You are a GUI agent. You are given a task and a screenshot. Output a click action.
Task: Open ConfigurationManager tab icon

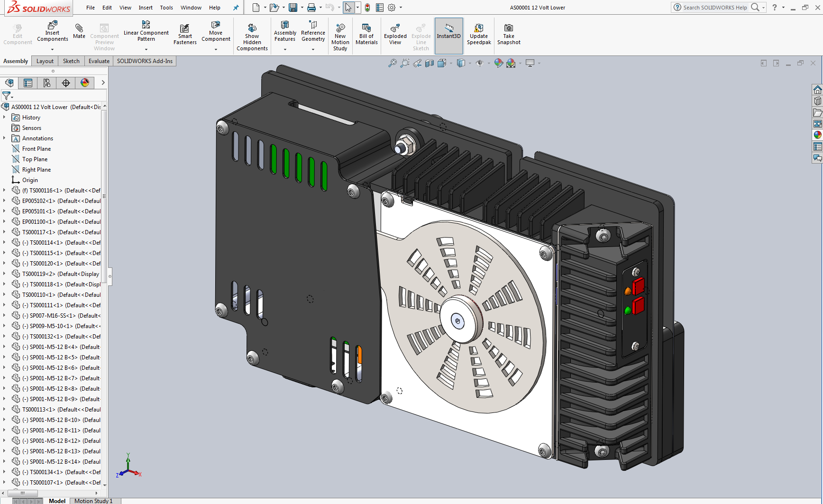(x=47, y=83)
